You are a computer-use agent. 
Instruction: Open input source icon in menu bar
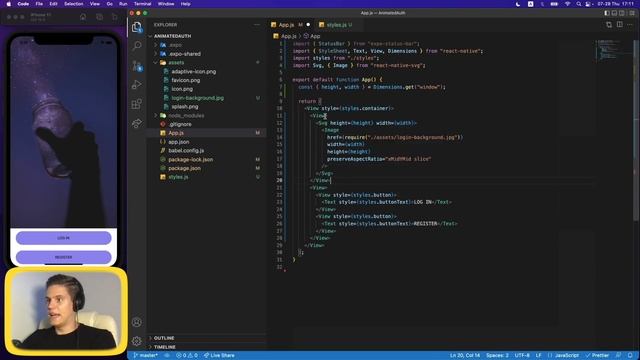(530, 4)
